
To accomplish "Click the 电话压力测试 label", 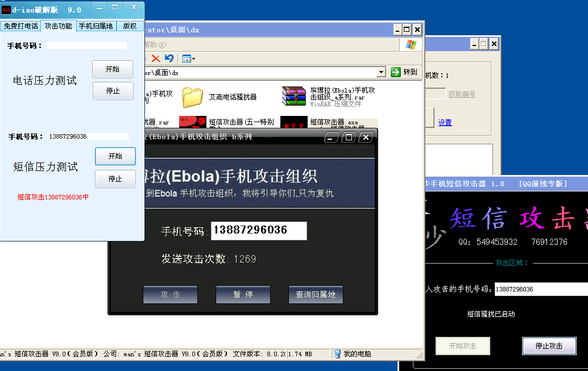I will [x=44, y=80].
